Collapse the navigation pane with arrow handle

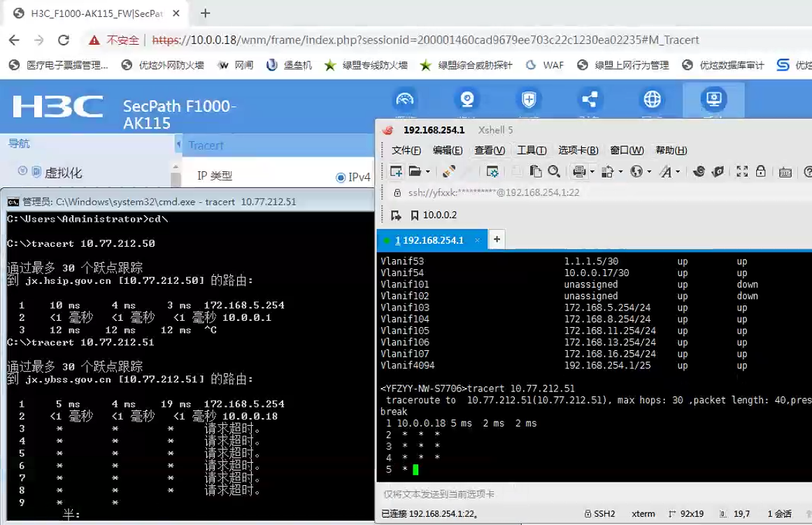tap(178, 145)
